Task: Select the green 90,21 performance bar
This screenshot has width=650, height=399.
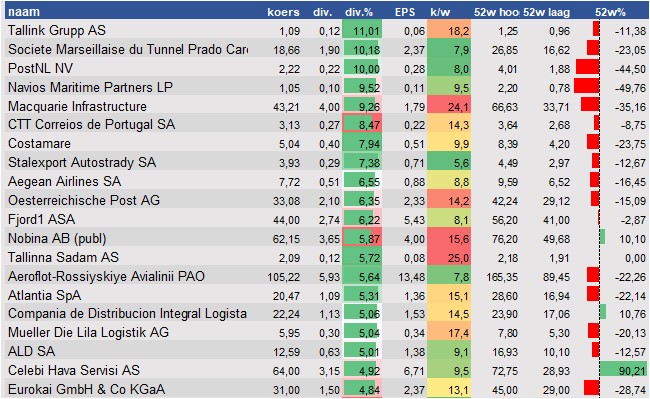Action: point(623,370)
